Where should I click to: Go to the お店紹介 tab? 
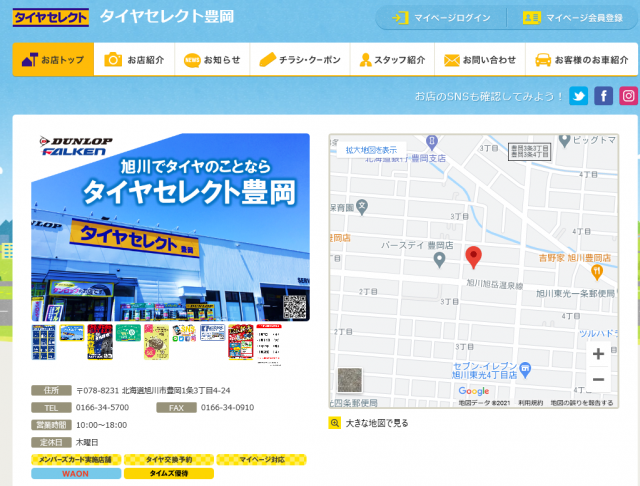pos(135,60)
